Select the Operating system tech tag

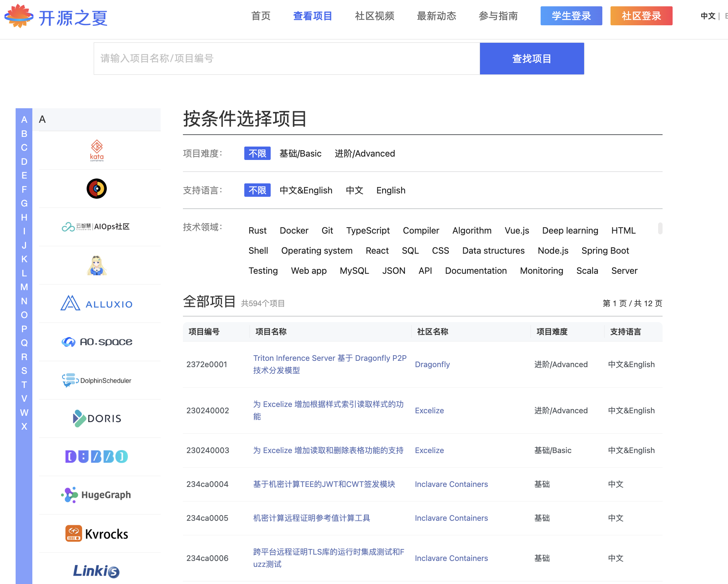pyautogui.click(x=317, y=250)
